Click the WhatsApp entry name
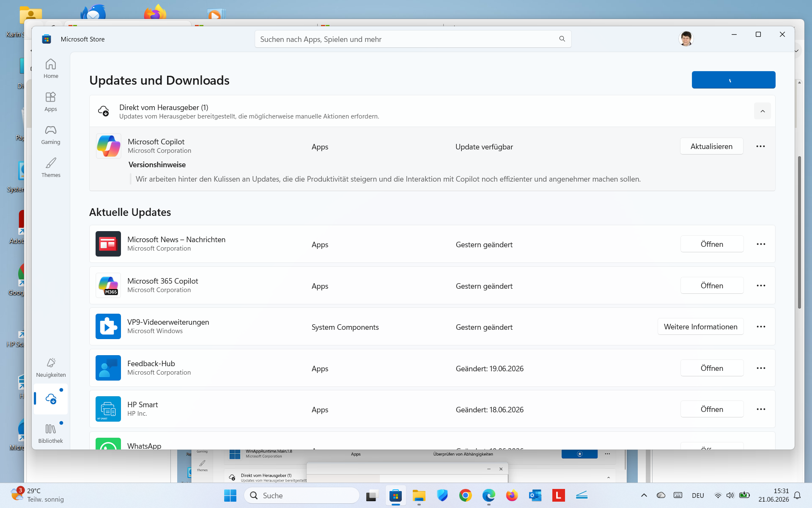The height and width of the screenshot is (508, 812). (x=144, y=446)
